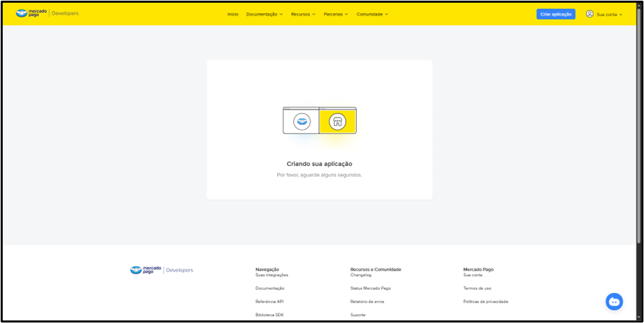
Task: Click the store icon in yellow illustration
Action: pos(337,122)
